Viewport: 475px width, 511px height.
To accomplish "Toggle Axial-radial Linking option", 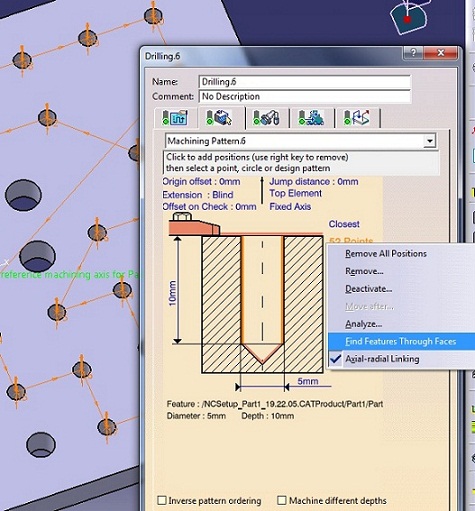I will (x=382, y=359).
